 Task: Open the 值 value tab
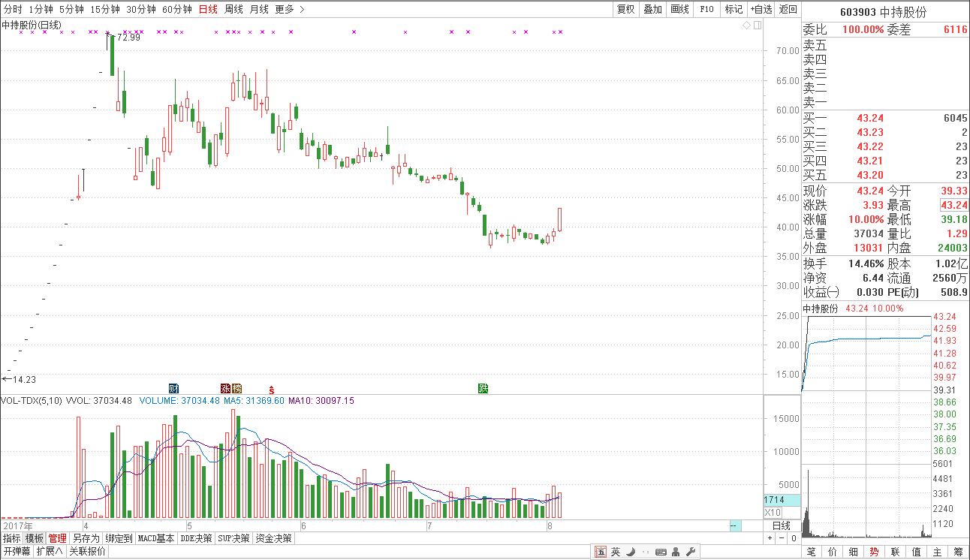[917, 552]
